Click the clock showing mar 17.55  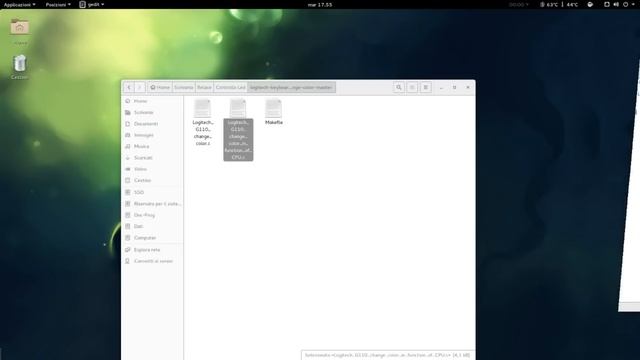click(320, 4)
